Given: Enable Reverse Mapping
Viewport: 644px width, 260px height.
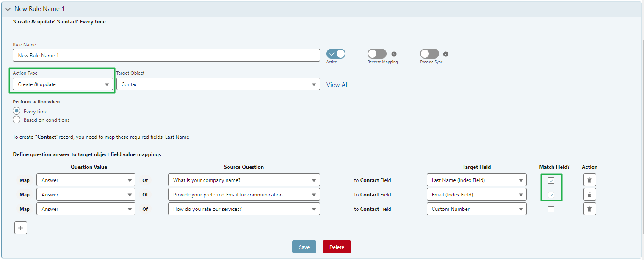Looking at the screenshot, I should coord(377,53).
